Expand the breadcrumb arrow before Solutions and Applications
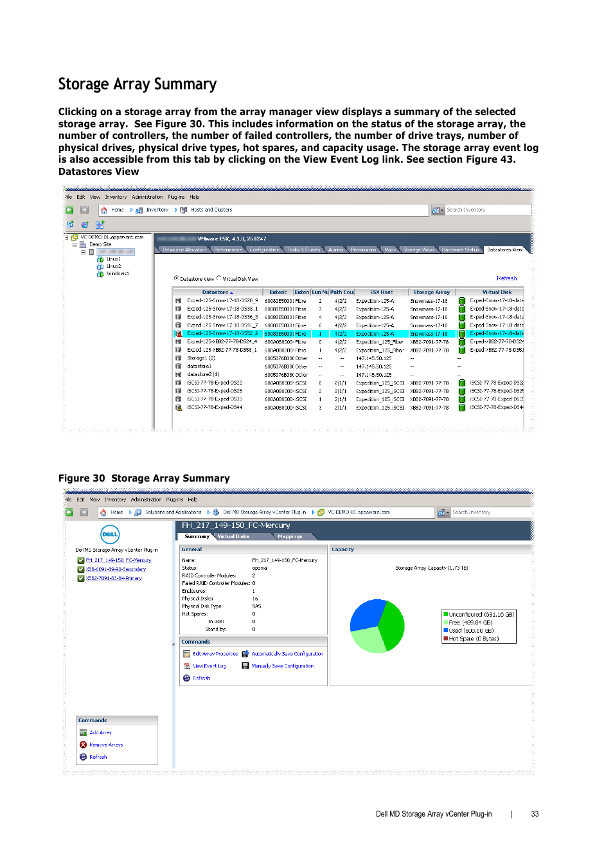 130,512
